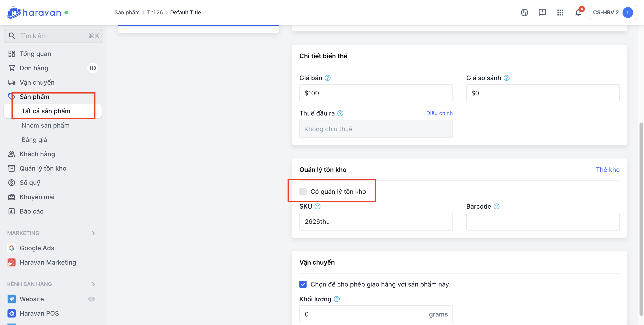Expand the KÊNH BÁN HÀNG section chevron
644x325 pixels.
click(x=94, y=284)
